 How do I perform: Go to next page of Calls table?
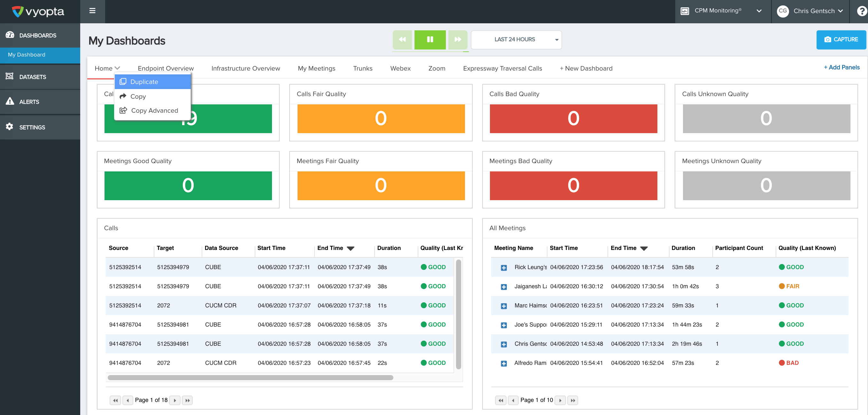point(174,400)
